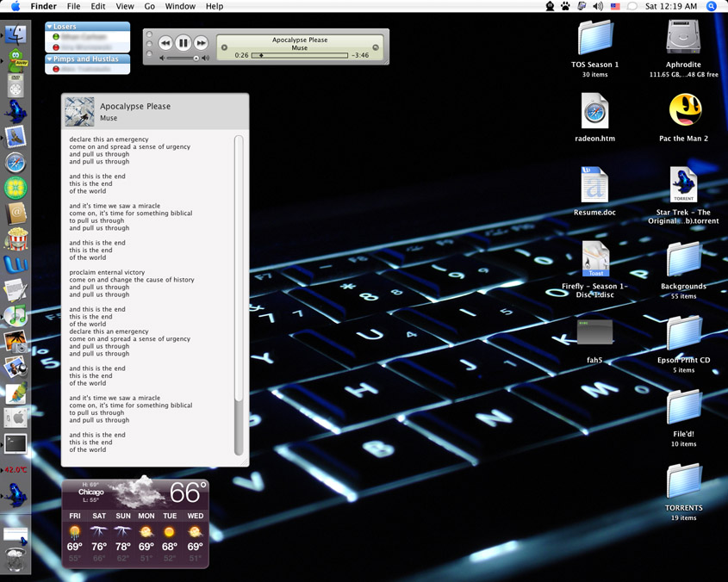This screenshot has width=728, height=582.
Task: Open the Aphrodite hard drive icon
Action: coord(683,38)
